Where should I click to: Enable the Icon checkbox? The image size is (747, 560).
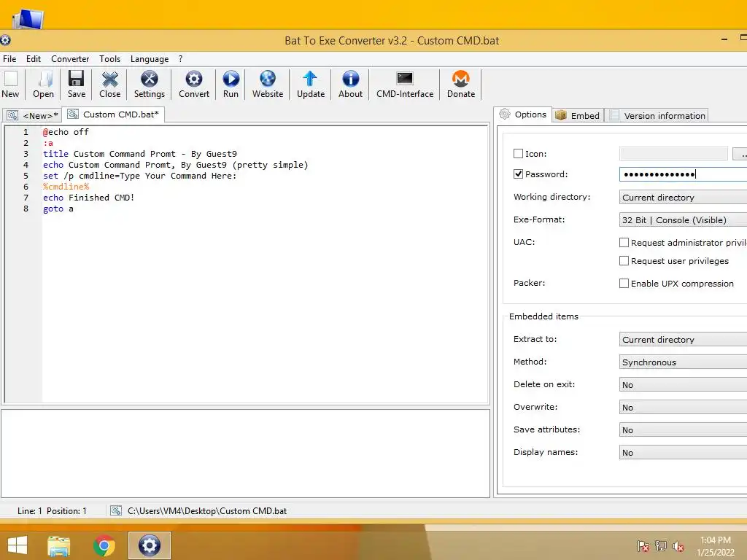(519, 153)
